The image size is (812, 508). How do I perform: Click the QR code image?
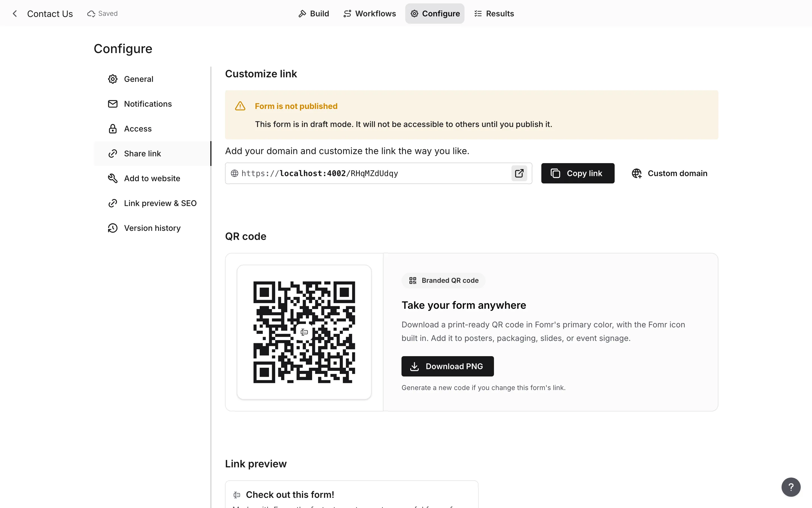click(304, 332)
